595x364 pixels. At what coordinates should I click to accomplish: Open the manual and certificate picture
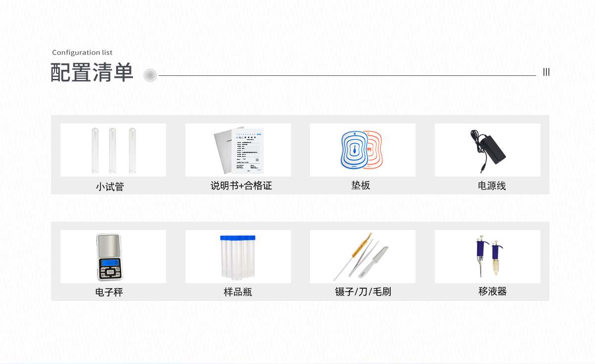click(x=238, y=150)
